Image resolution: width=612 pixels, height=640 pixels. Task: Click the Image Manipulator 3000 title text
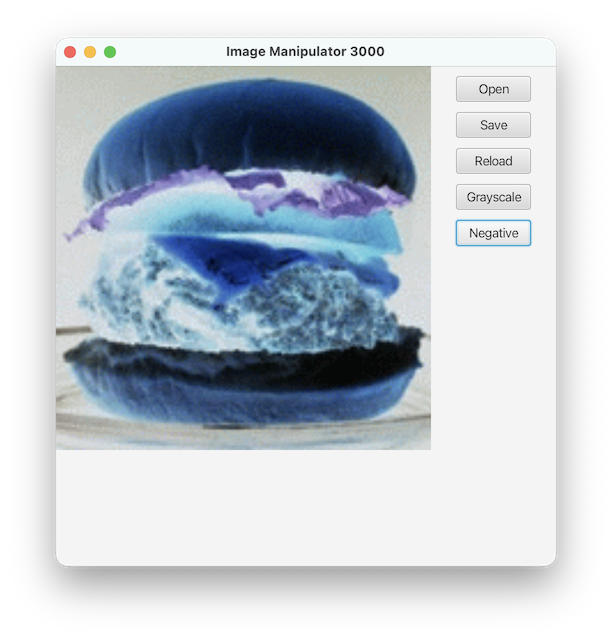click(305, 52)
